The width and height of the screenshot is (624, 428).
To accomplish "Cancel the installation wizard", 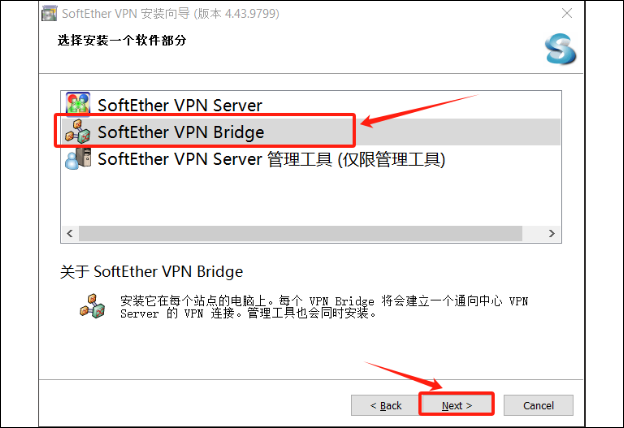I will pos(538,405).
